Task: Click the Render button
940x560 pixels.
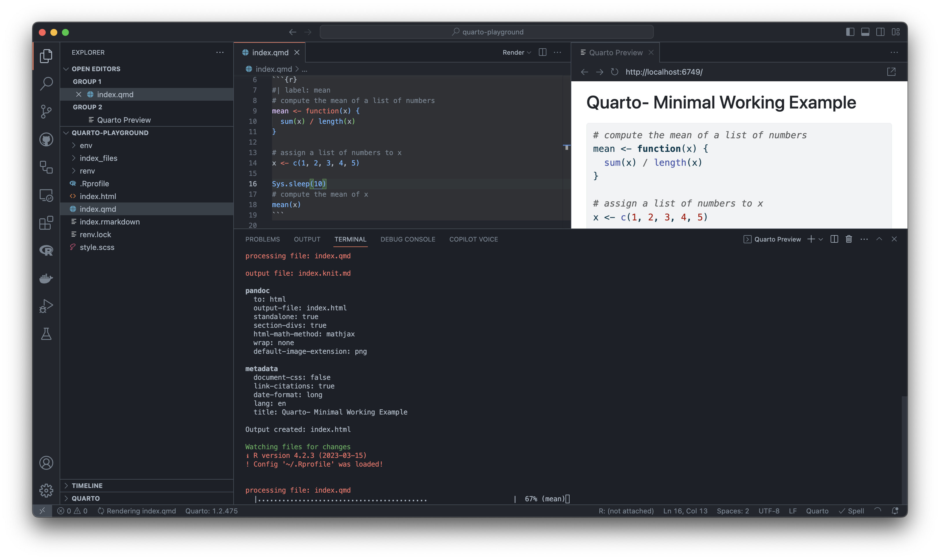Action: pyautogui.click(x=513, y=52)
